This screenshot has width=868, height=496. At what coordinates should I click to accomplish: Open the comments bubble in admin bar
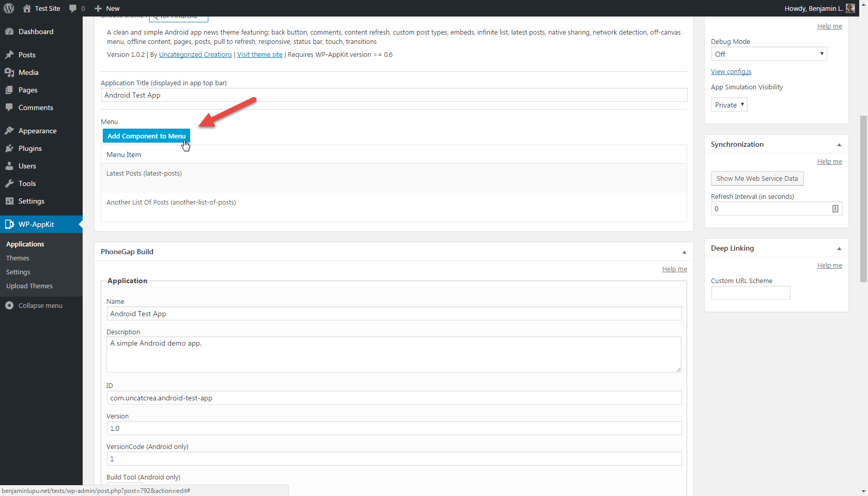[73, 8]
